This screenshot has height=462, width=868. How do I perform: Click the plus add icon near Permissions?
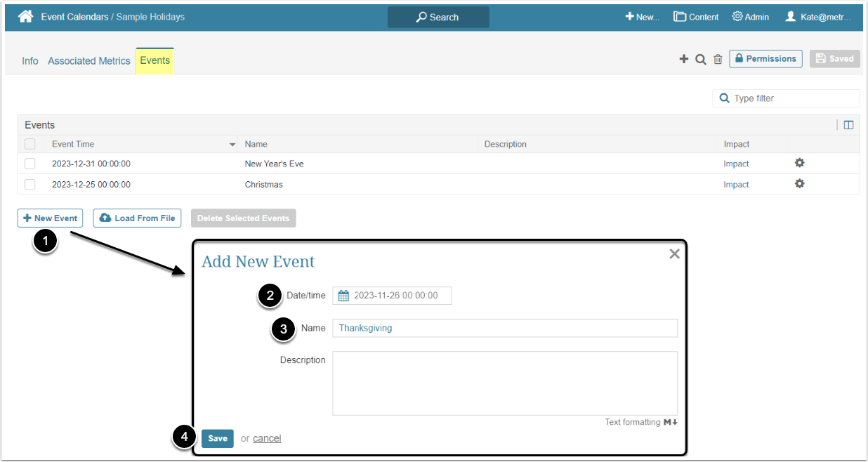click(683, 59)
